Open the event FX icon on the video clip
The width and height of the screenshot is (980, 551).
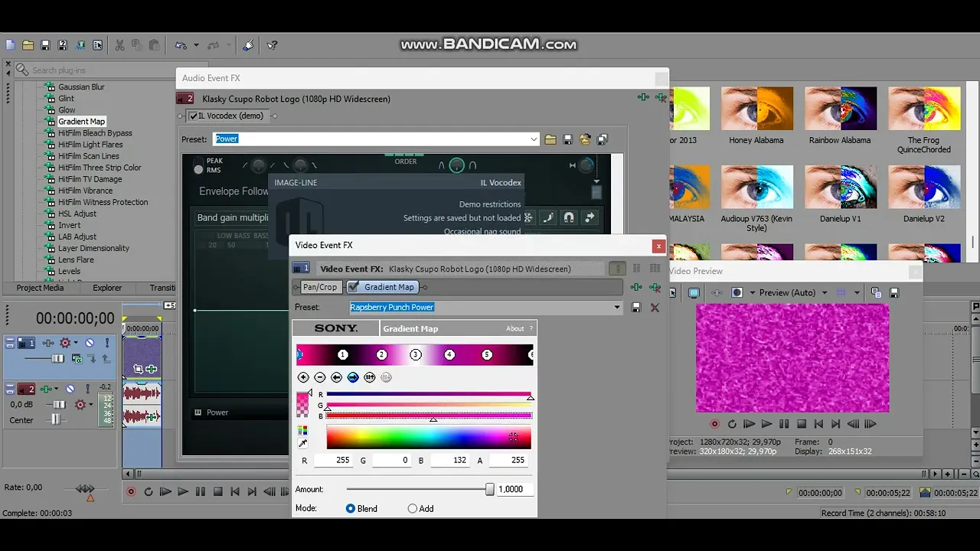[151, 369]
